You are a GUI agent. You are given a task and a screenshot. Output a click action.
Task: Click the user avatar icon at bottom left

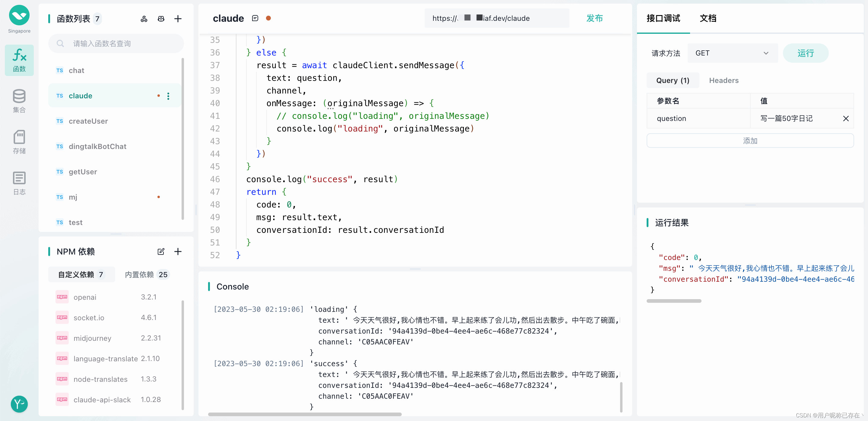tap(19, 404)
